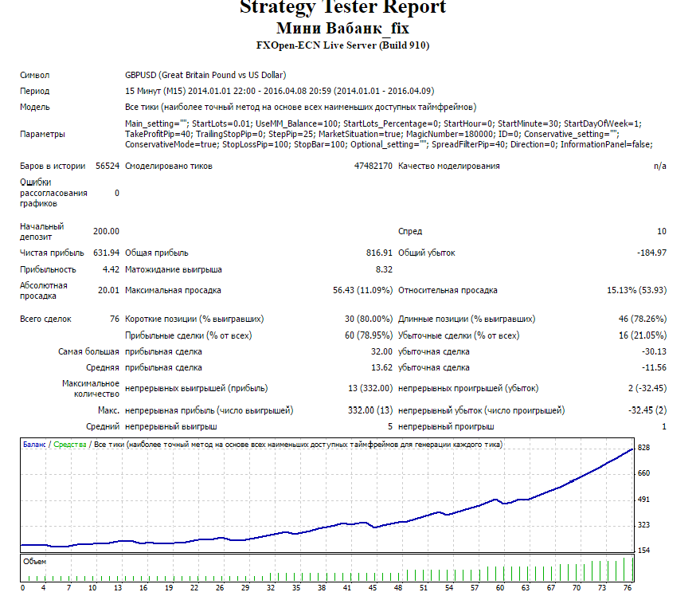
Task: Click 'непрерывный проигрыш' average label
Action: (x=446, y=427)
